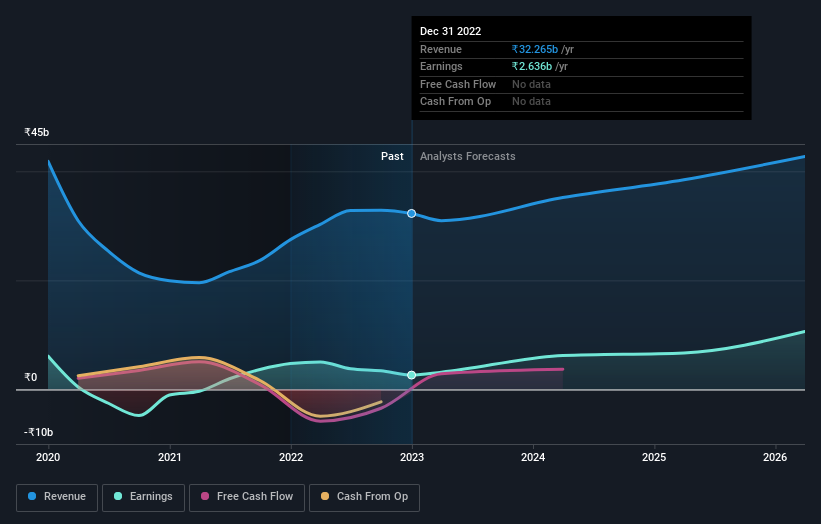Click the ₹45b y-axis label
This screenshot has height=524, width=821.
(x=37, y=132)
